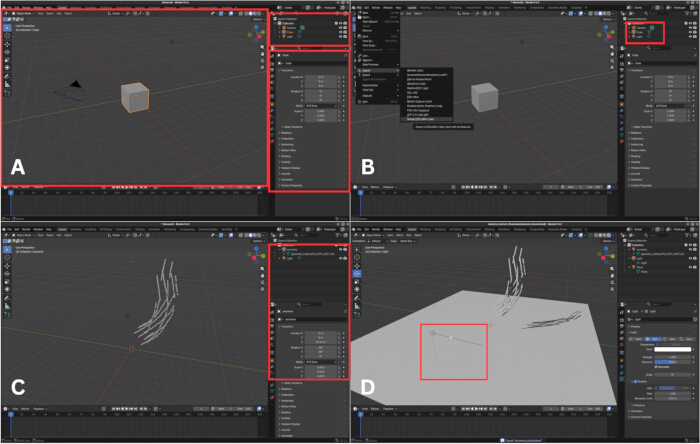Click the blue timeline playhead in panel D

click(x=360, y=415)
